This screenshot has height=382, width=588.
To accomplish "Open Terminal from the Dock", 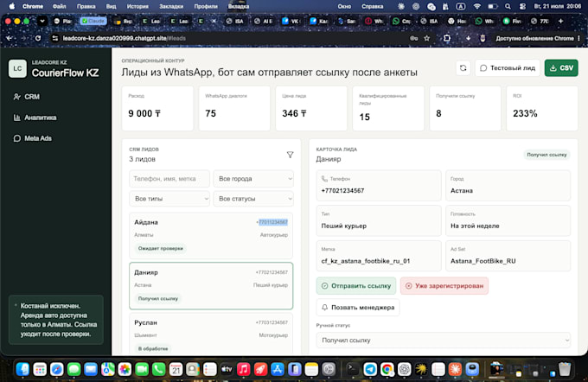I will [x=353, y=369].
